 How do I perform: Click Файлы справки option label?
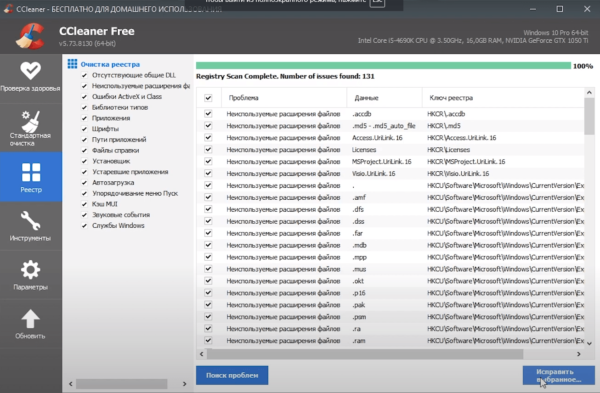(116, 150)
